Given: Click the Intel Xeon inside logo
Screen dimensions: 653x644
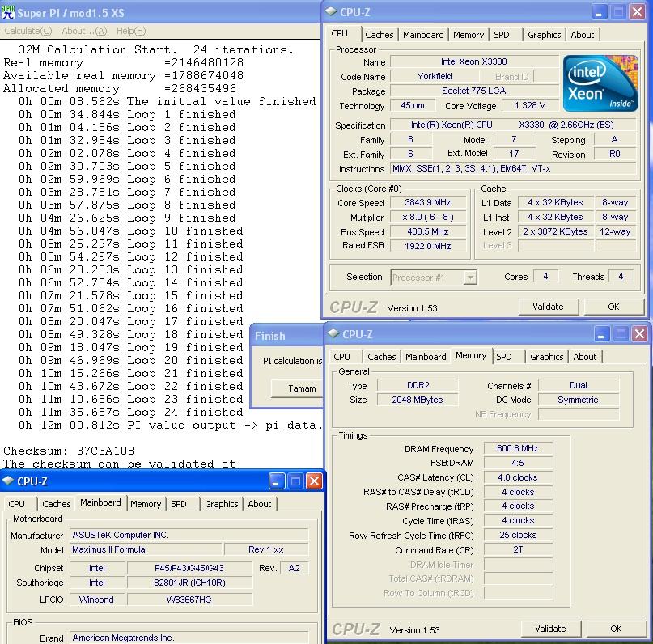Looking at the screenshot, I should point(600,83).
